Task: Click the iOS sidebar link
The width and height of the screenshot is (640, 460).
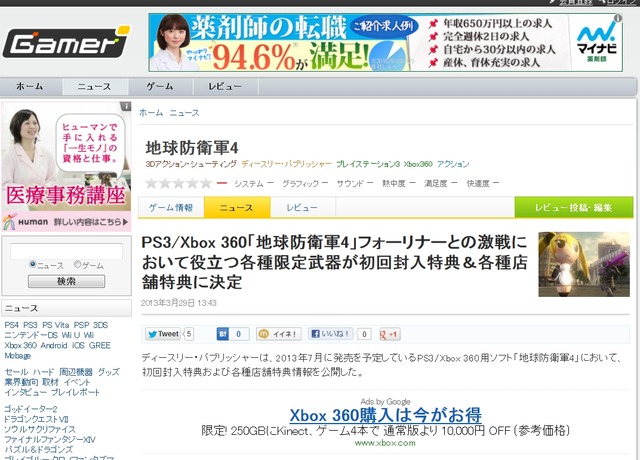Action: click(x=78, y=345)
